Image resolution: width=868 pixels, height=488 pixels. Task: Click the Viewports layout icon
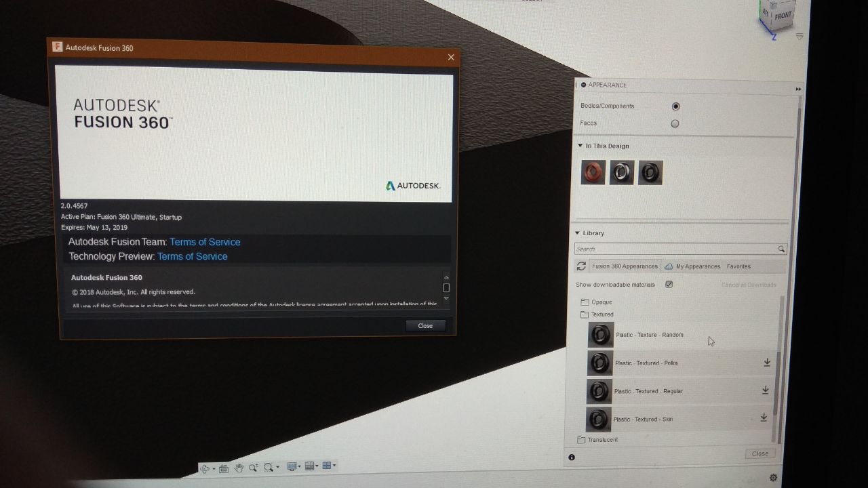pyautogui.click(x=327, y=465)
